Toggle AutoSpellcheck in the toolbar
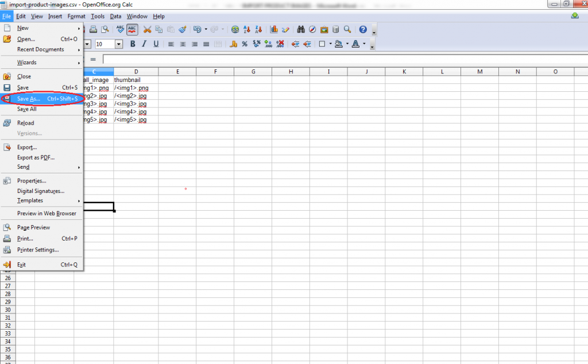588x364 pixels. pos(133,29)
